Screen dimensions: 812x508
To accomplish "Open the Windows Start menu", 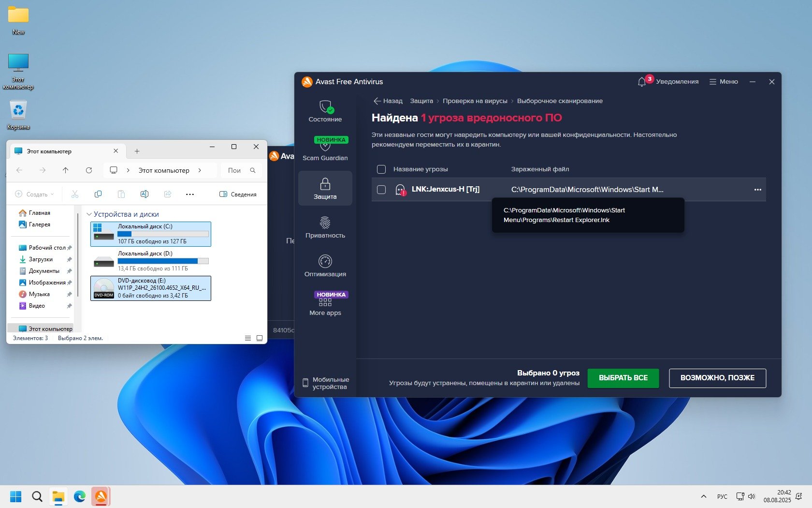I will coord(16,496).
